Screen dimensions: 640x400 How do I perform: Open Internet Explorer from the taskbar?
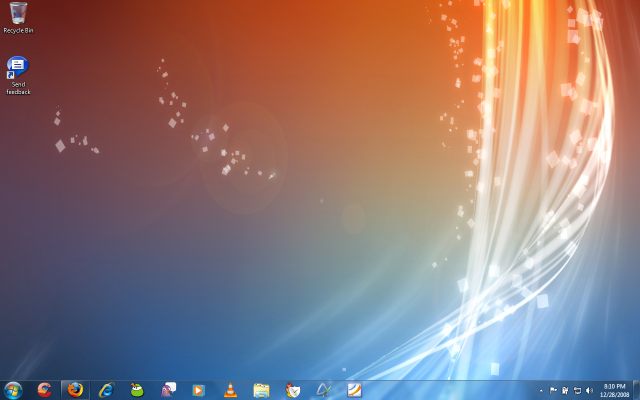tap(107, 390)
